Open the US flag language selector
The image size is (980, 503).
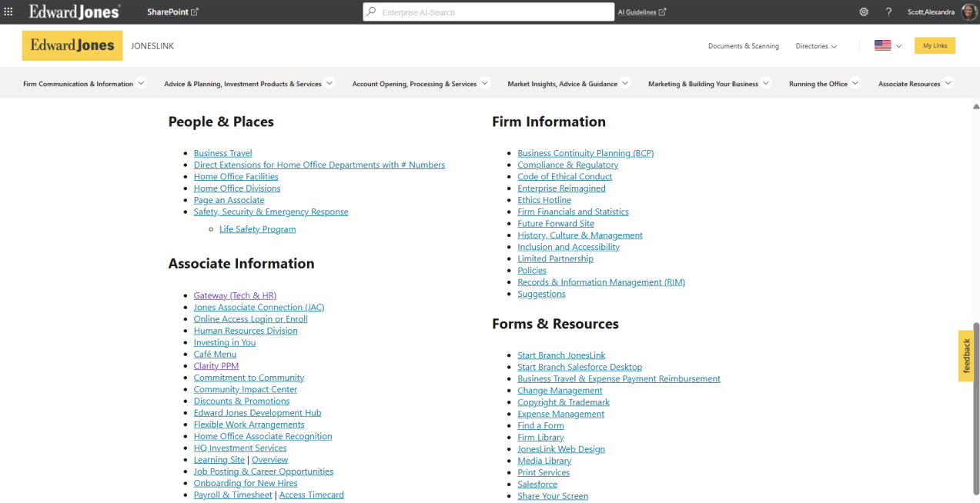[x=882, y=46]
